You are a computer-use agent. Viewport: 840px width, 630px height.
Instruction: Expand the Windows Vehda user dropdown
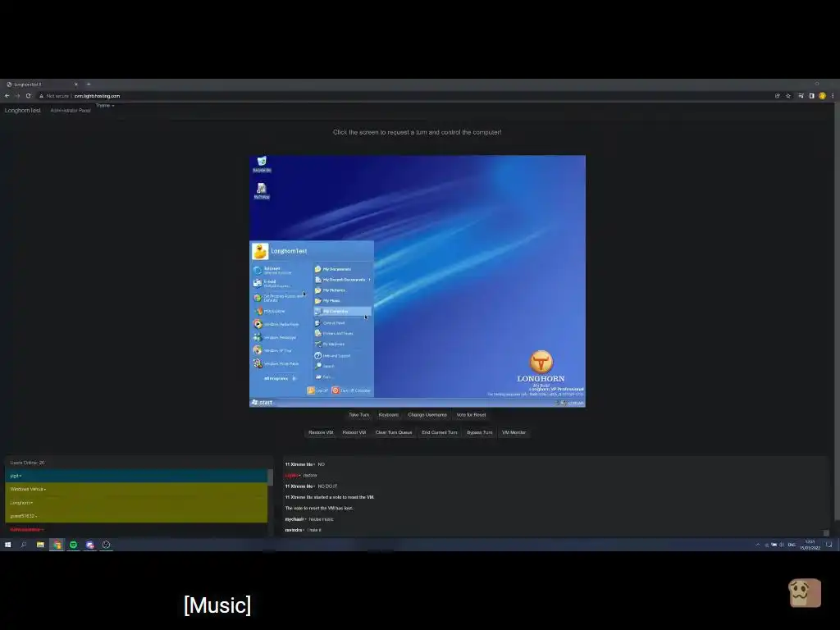28,489
